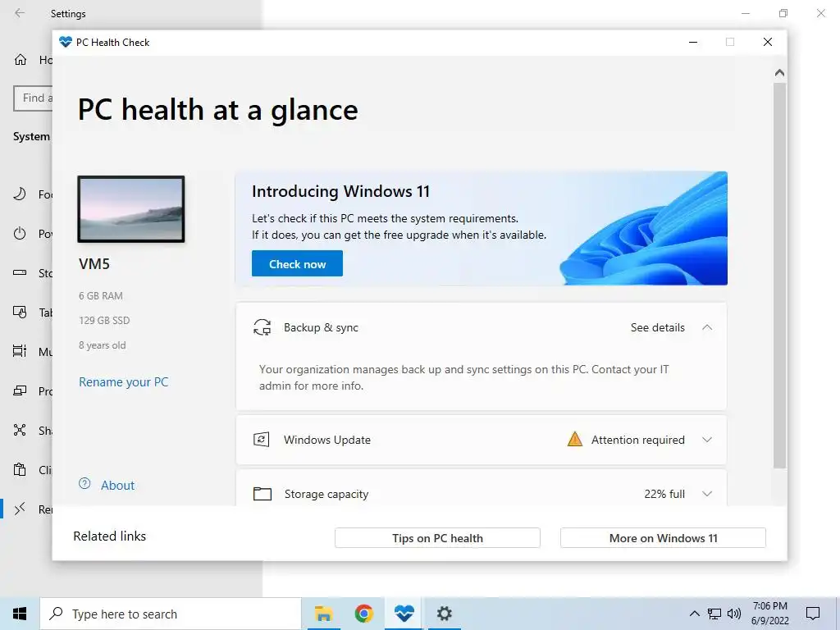Open Tablet icon in Settings sidebar

(x=20, y=313)
